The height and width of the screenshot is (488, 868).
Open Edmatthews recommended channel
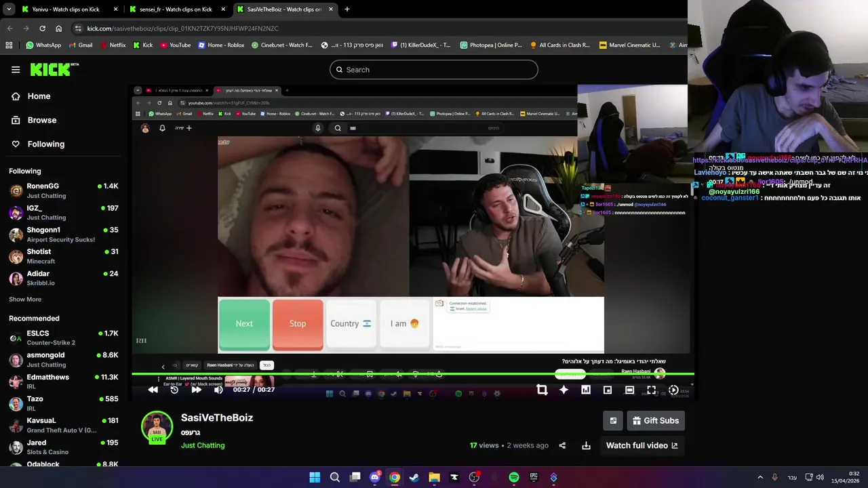pos(64,382)
